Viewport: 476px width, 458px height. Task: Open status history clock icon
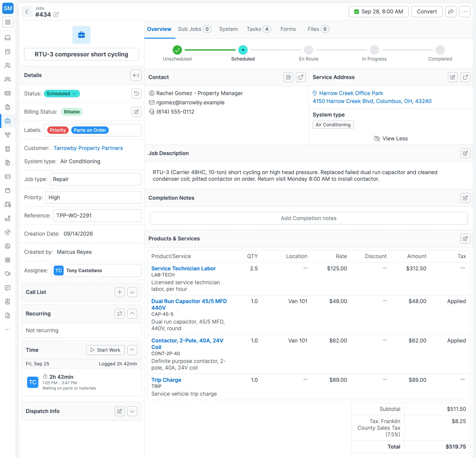click(136, 93)
